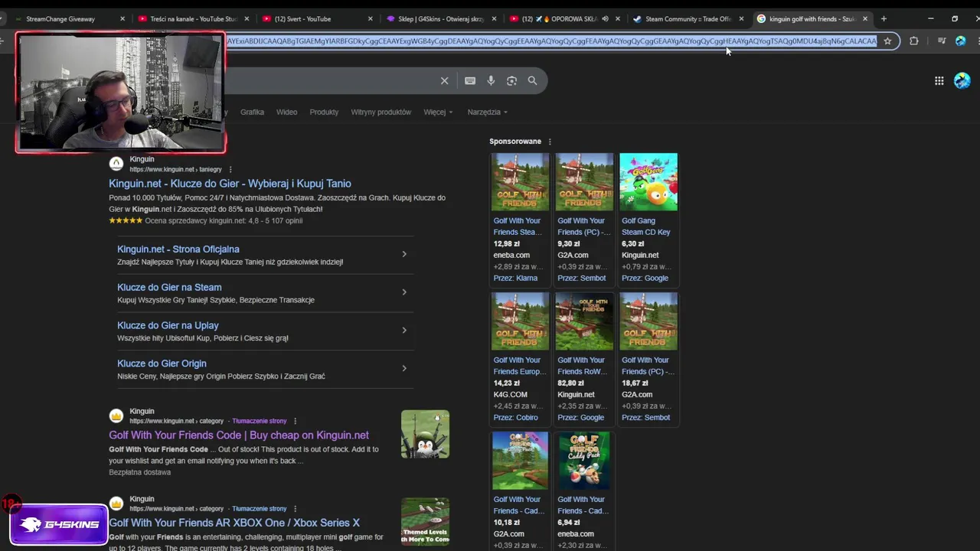Open the Google apps grid
The height and width of the screenshot is (551, 980).
coord(939,80)
